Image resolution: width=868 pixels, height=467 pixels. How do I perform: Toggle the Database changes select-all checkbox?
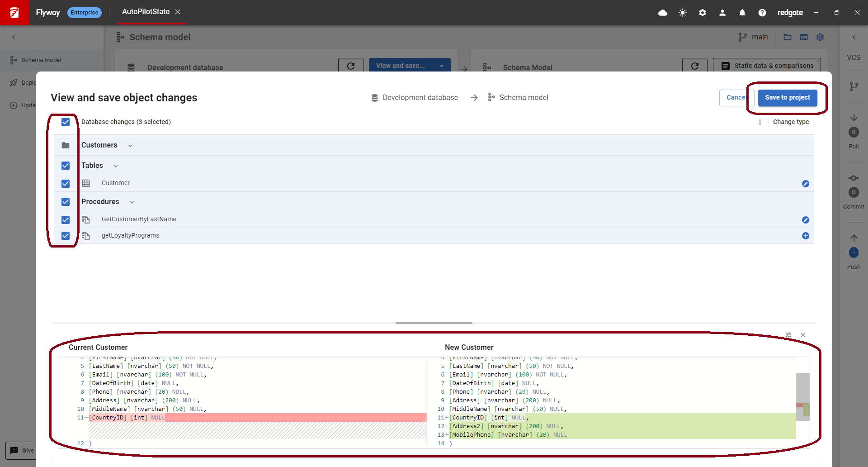coord(66,122)
